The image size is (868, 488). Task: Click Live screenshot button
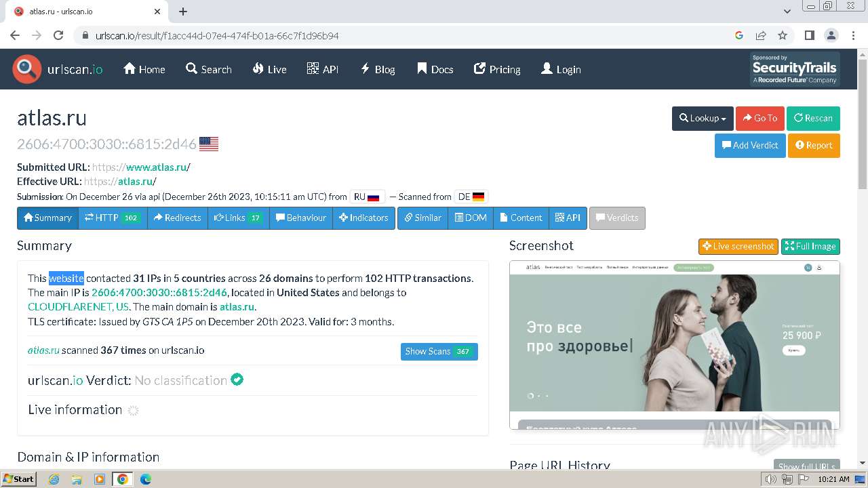pos(738,246)
